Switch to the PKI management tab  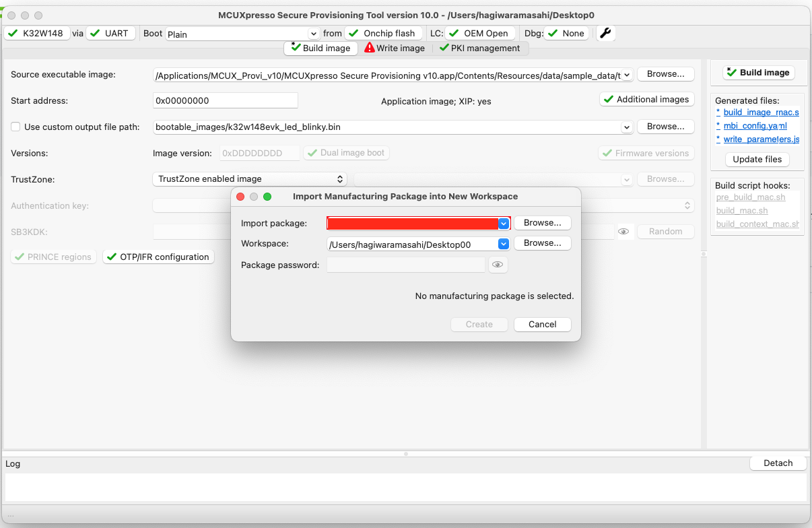(483, 48)
